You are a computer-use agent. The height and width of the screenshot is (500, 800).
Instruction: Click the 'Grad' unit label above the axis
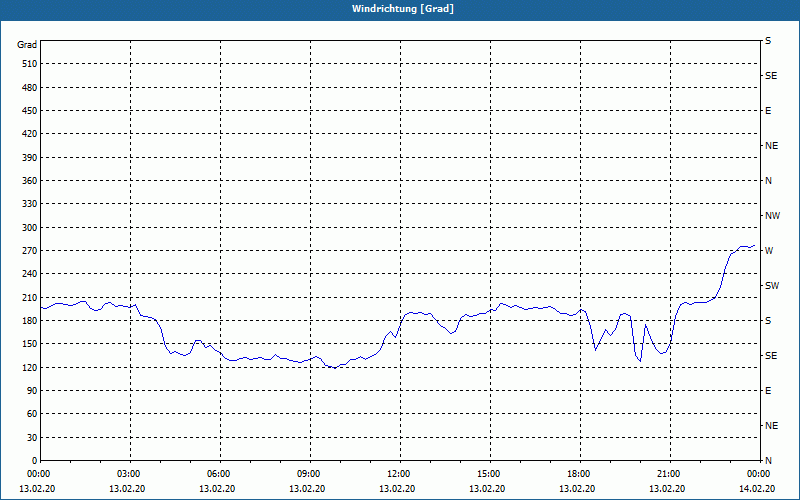[27, 45]
